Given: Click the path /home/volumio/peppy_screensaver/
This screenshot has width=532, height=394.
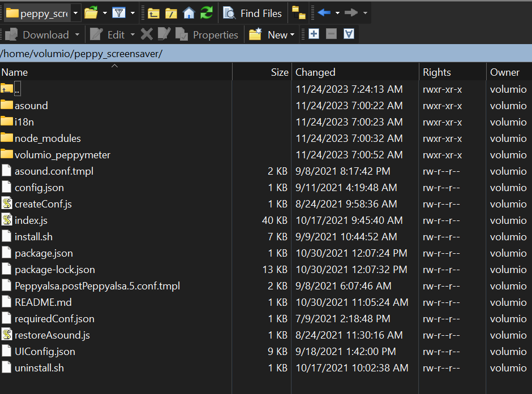Looking at the screenshot, I should tap(81, 54).
